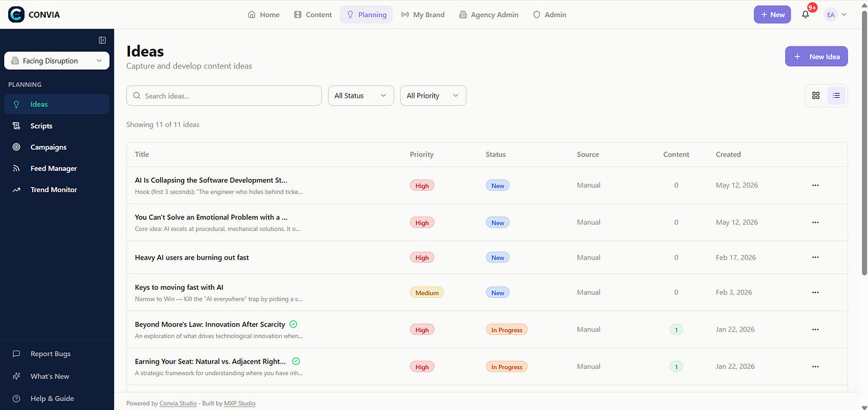Open Campaigns target icon in sidebar
The image size is (868, 410).
coord(16,147)
